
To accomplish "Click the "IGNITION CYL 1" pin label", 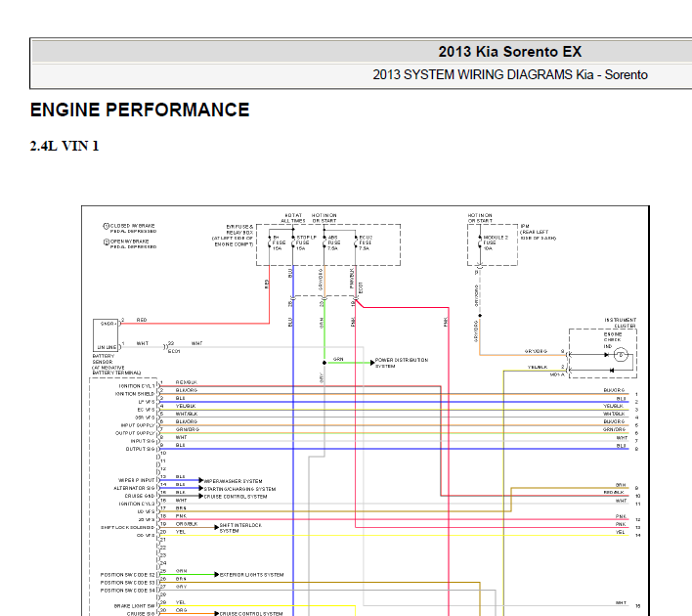I will point(137,386).
